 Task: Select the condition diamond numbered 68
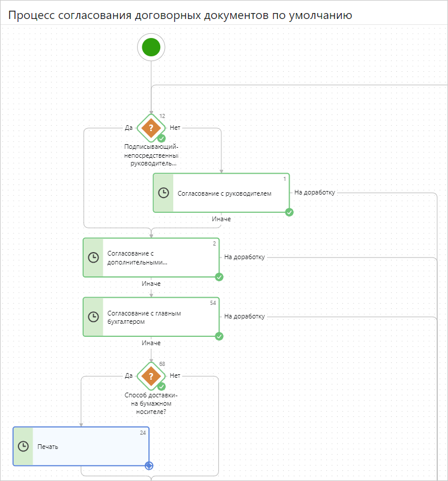pyautogui.click(x=151, y=376)
